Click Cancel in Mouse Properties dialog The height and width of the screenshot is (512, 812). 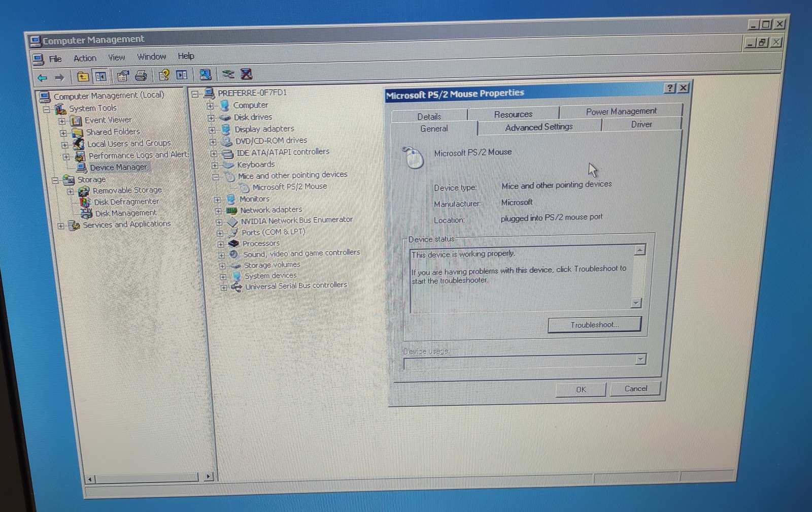[x=635, y=389]
